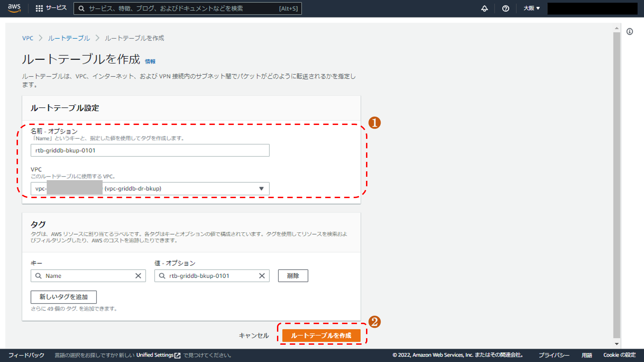Open the VPC selection dropdown
The width and height of the screenshot is (644, 362).
[x=261, y=189]
